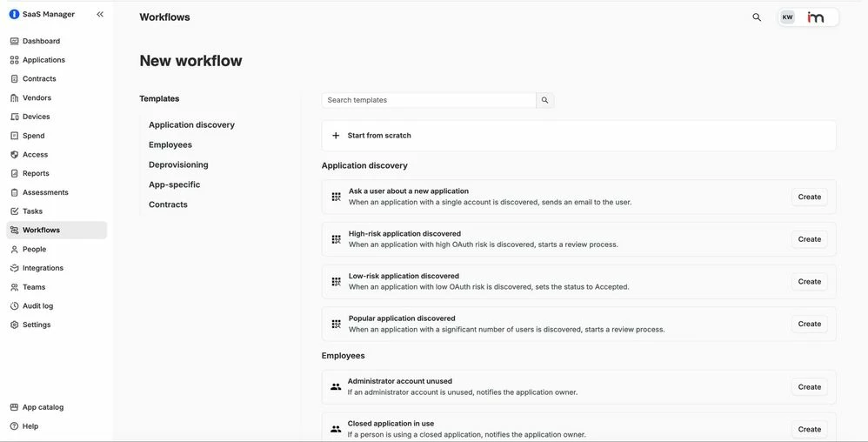Click the Spend icon in sidebar
Viewport: 868px width, 442px height.
point(15,136)
